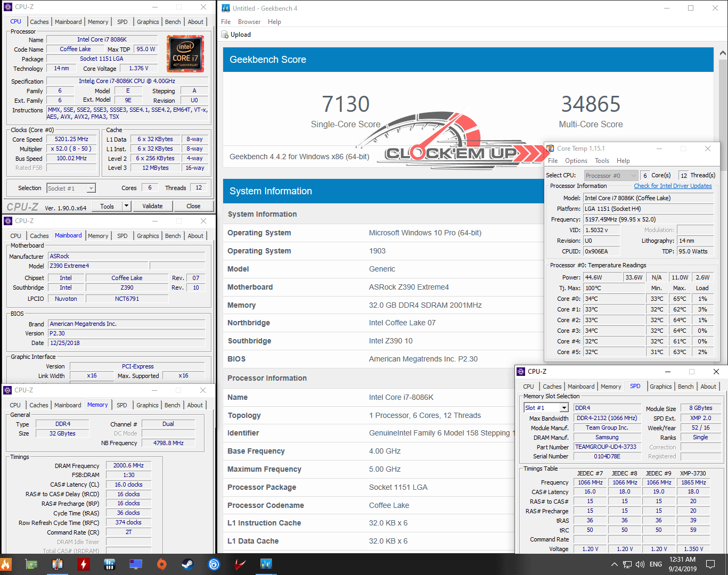Switch to the Caches tab in top CPU-Z

coord(39,22)
